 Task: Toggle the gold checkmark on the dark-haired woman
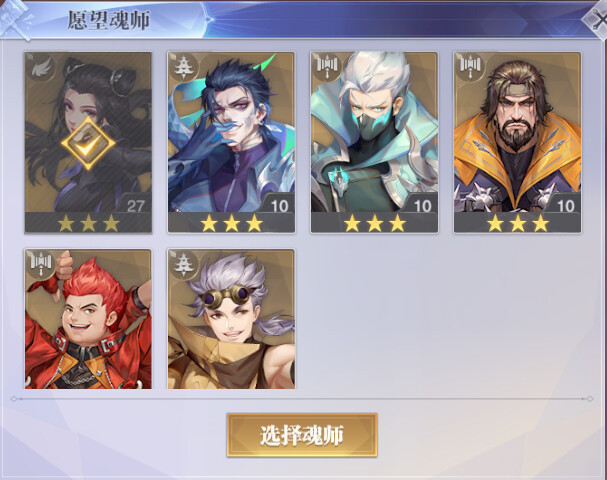click(x=88, y=143)
